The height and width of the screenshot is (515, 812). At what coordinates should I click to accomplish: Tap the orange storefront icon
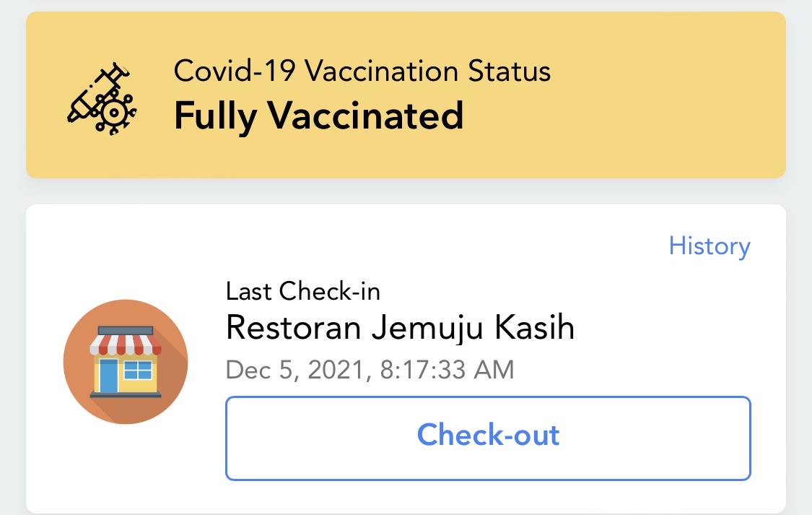point(126,361)
